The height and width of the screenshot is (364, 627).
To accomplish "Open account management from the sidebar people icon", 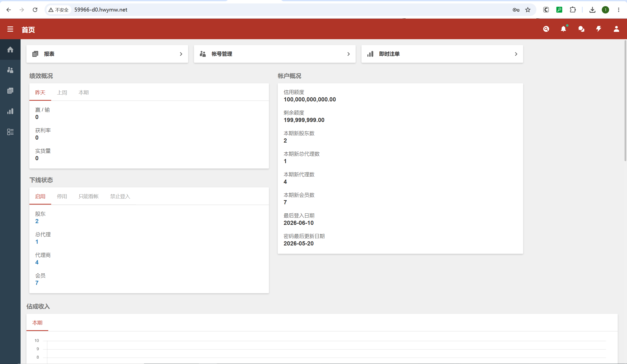I will [10, 70].
